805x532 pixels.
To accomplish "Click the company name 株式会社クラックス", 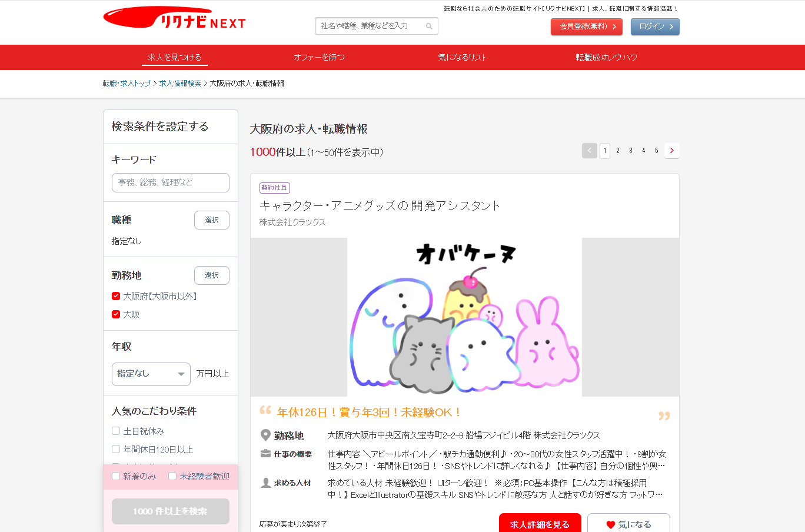I will (x=292, y=222).
